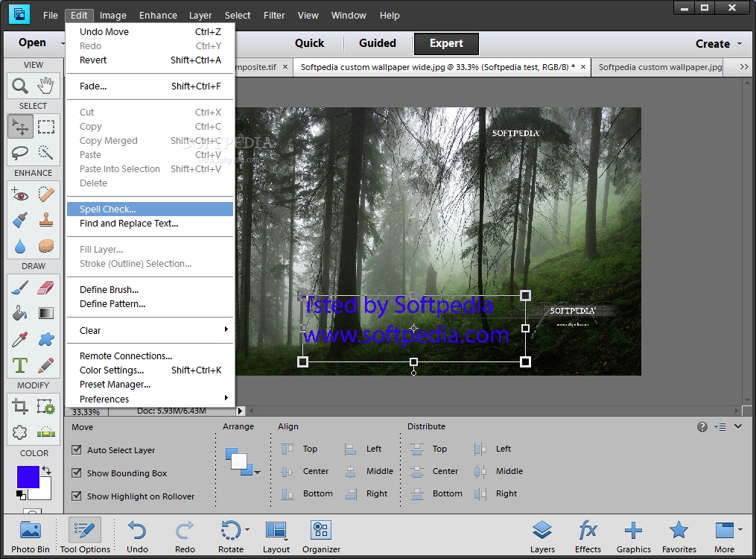Image resolution: width=756 pixels, height=559 pixels.
Task: Toggle Show Bounding Box checkbox
Action: tap(76, 473)
